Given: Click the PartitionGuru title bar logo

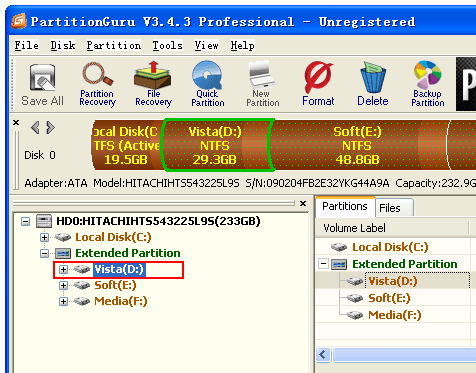Looking at the screenshot, I should (19, 21).
